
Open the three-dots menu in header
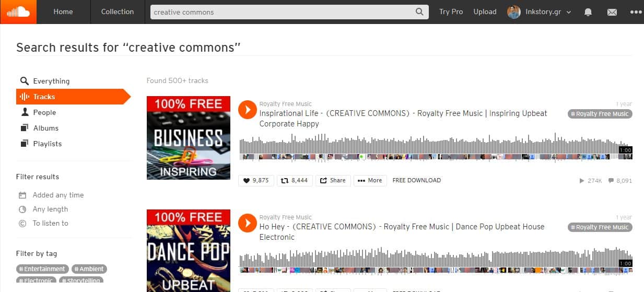635,12
